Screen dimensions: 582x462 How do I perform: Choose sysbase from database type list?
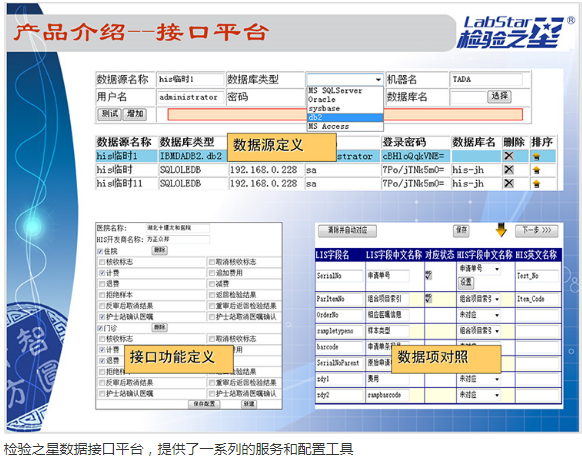click(x=345, y=108)
